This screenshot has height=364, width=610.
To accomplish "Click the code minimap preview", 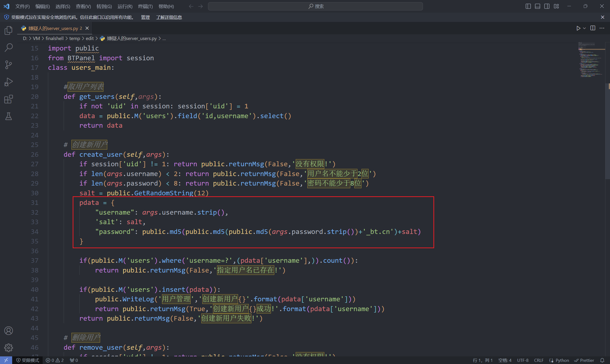I will (x=591, y=60).
